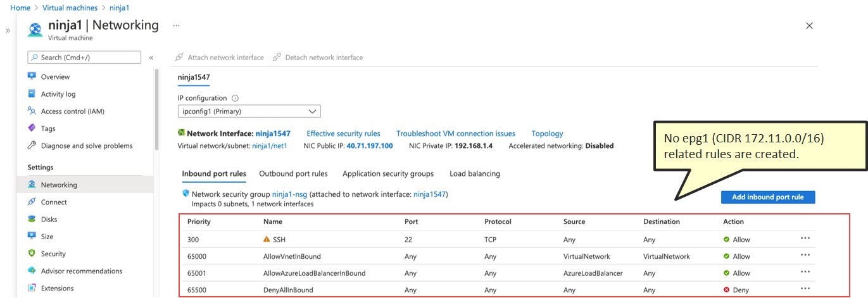The image size is (868, 298).
Task: Sort by Name column header
Action: coord(273,221)
